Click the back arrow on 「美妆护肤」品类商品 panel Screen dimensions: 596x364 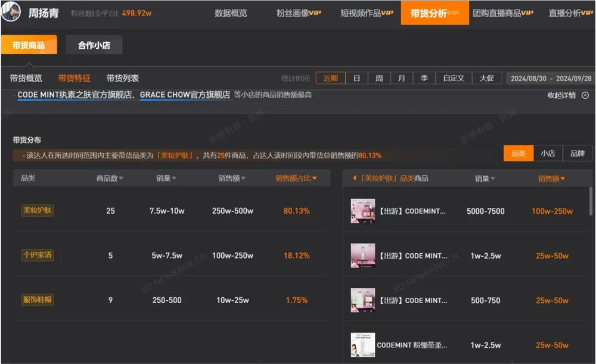point(356,178)
